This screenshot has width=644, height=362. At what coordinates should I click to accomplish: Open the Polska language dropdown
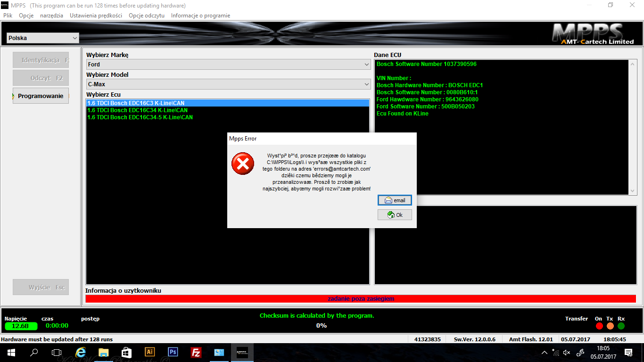tap(42, 38)
